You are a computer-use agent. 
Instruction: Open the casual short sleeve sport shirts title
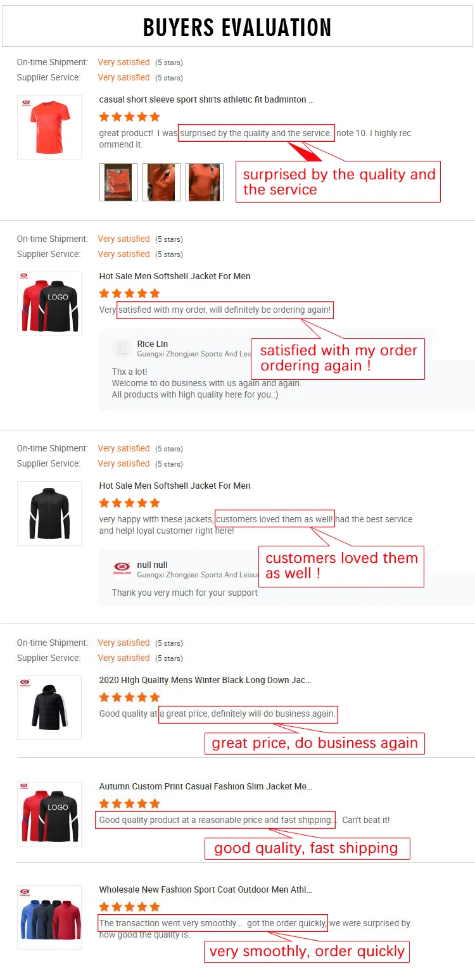pyautogui.click(x=206, y=99)
